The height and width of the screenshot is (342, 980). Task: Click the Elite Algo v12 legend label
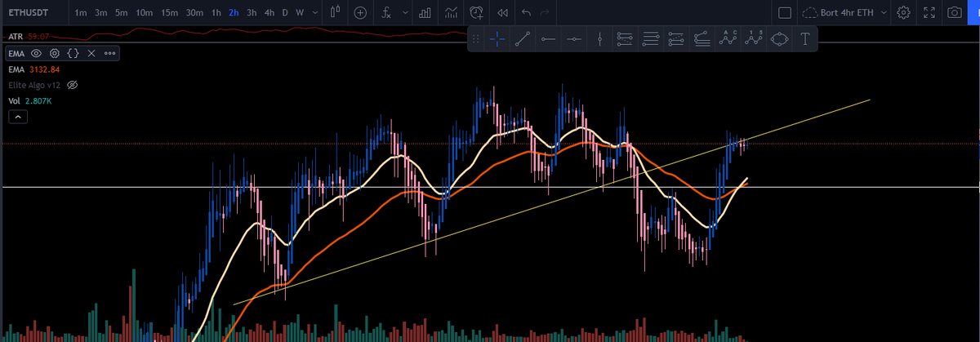(34, 85)
